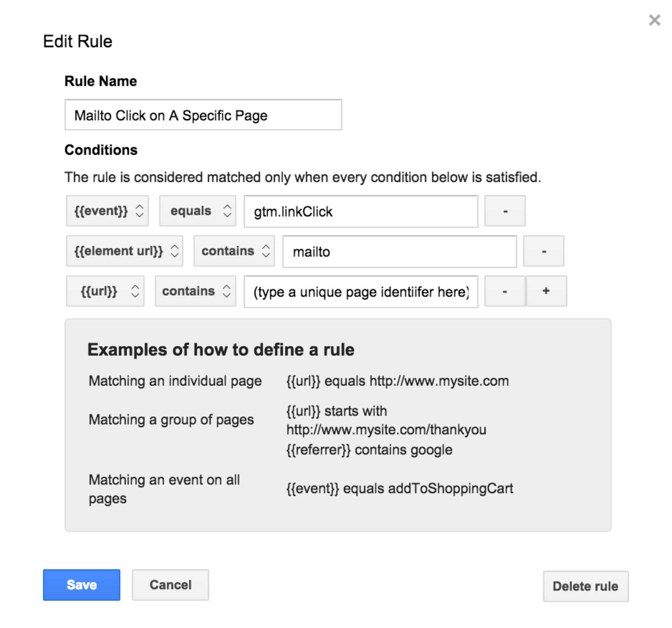Click the Rule Name text field
The width and height of the screenshot is (672, 628).
click(203, 115)
